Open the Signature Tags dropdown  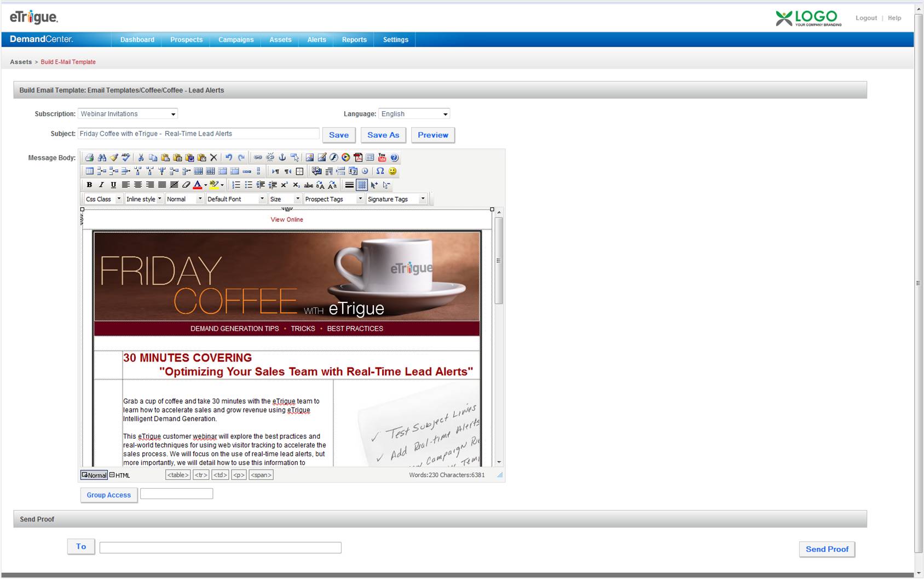pos(396,199)
